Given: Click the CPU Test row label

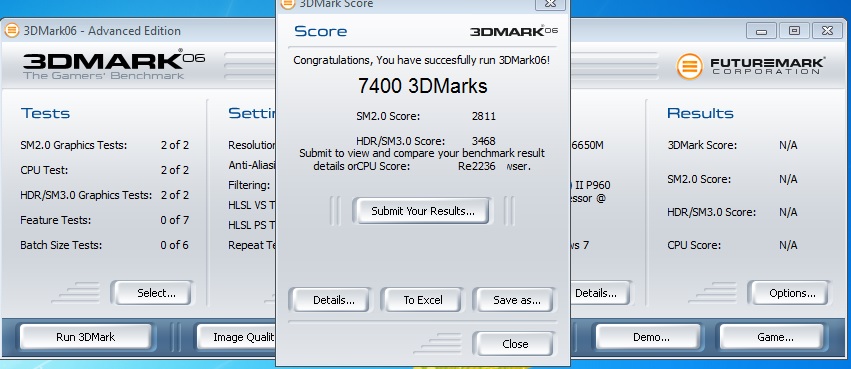Looking at the screenshot, I should tap(44, 170).
